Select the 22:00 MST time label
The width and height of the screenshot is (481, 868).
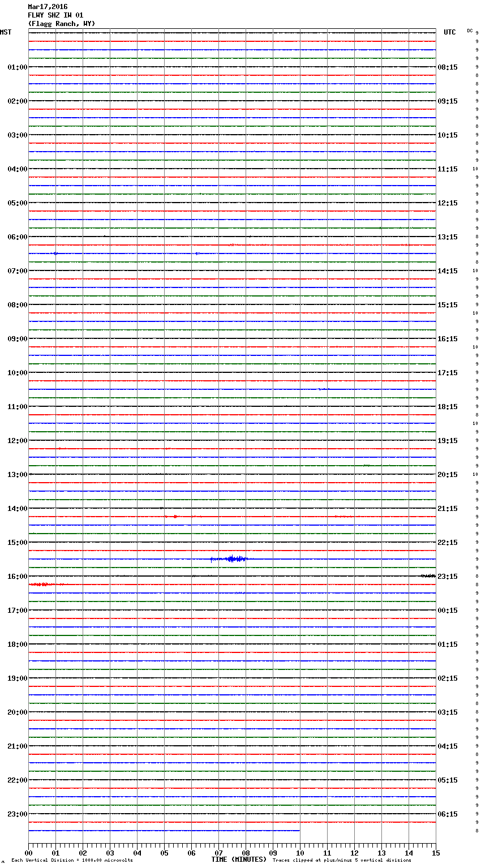pos(17,780)
